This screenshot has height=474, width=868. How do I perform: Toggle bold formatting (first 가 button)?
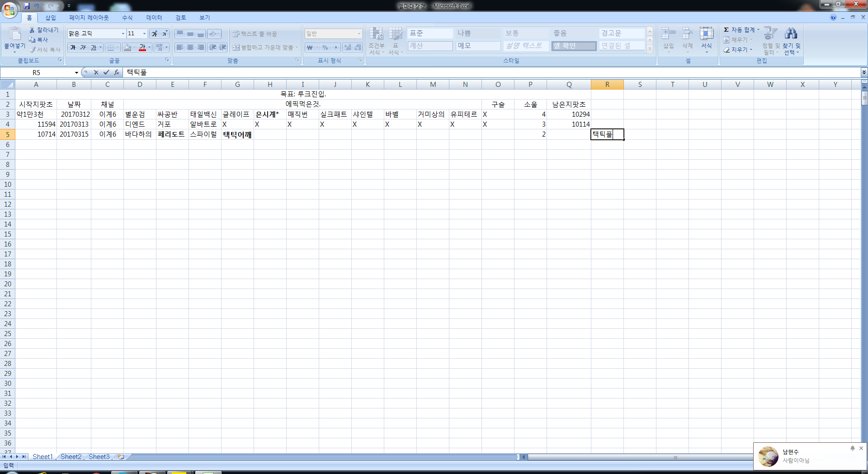[73, 47]
